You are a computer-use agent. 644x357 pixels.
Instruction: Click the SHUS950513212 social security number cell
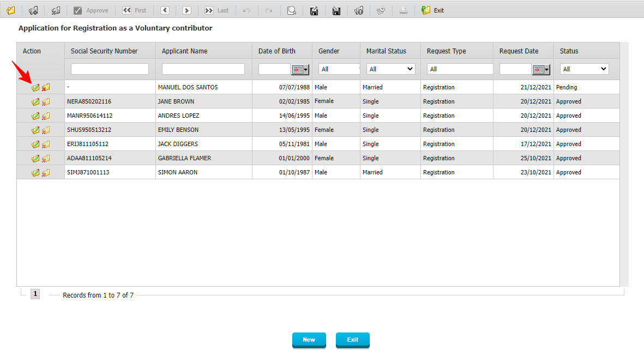tap(110, 130)
